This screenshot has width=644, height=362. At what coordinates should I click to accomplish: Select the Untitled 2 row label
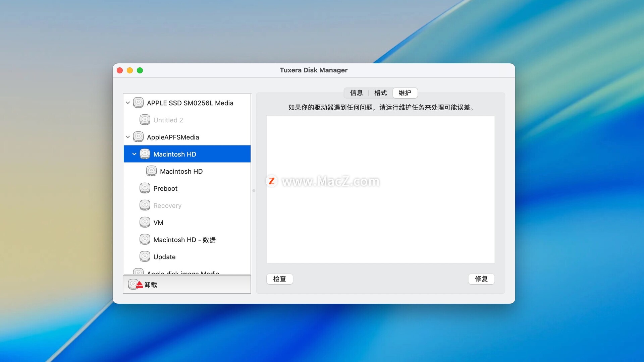click(168, 120)
